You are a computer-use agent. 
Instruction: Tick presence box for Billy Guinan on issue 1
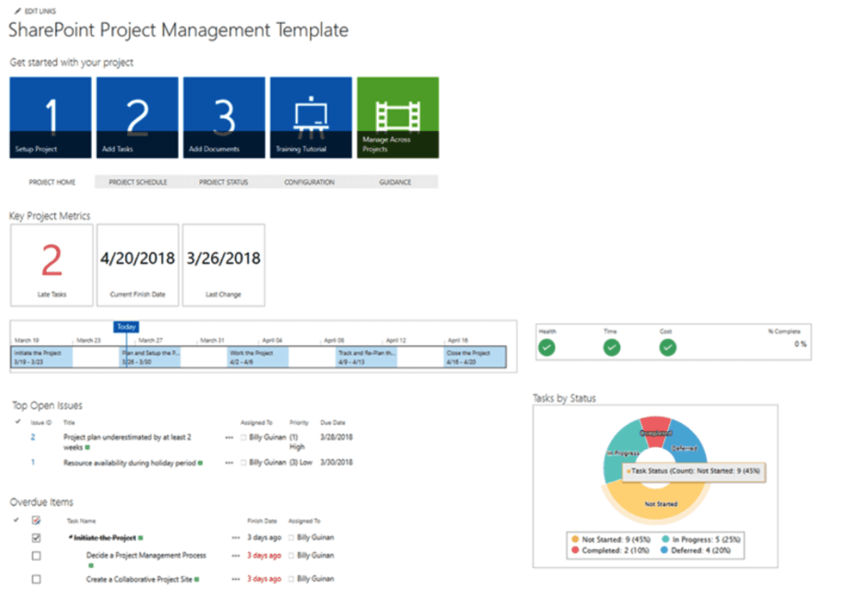(x=243, y=463)
